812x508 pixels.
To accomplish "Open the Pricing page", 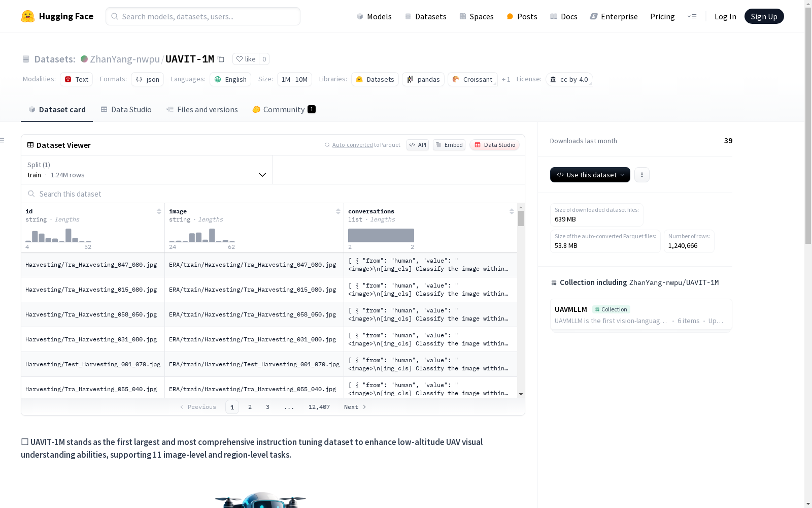I will [x=662, y=16].
